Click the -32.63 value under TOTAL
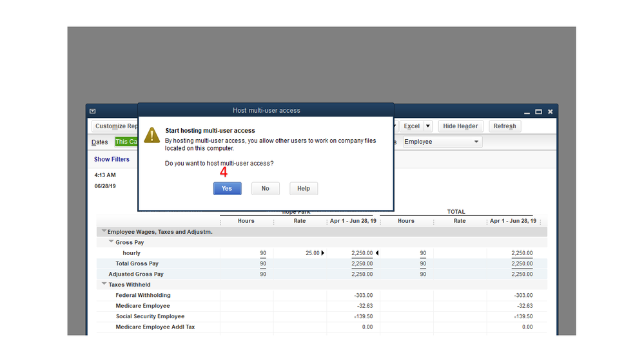644x362 pixels. coord(525,306)
